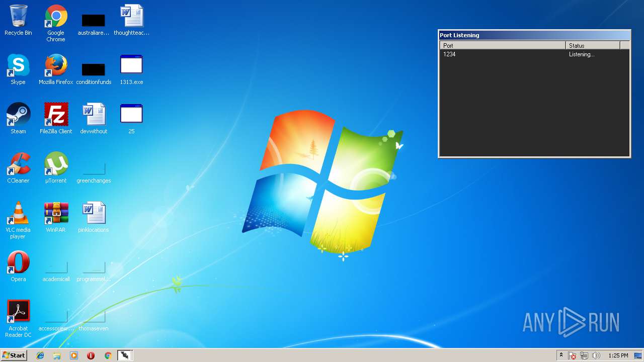The width and height of the screenshot is (644, 362).
Task: Select the greenchanges desktop item
Action: [x=94, y=172]
